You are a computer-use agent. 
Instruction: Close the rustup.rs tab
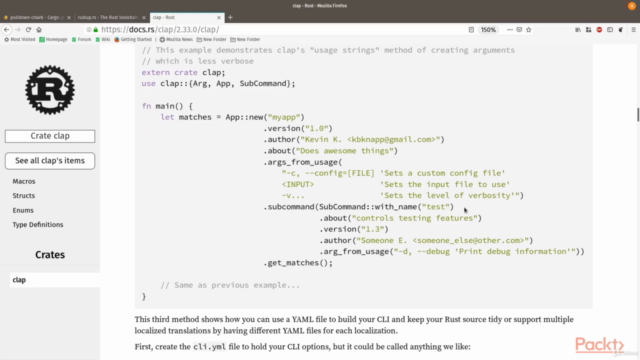(144, 18)
